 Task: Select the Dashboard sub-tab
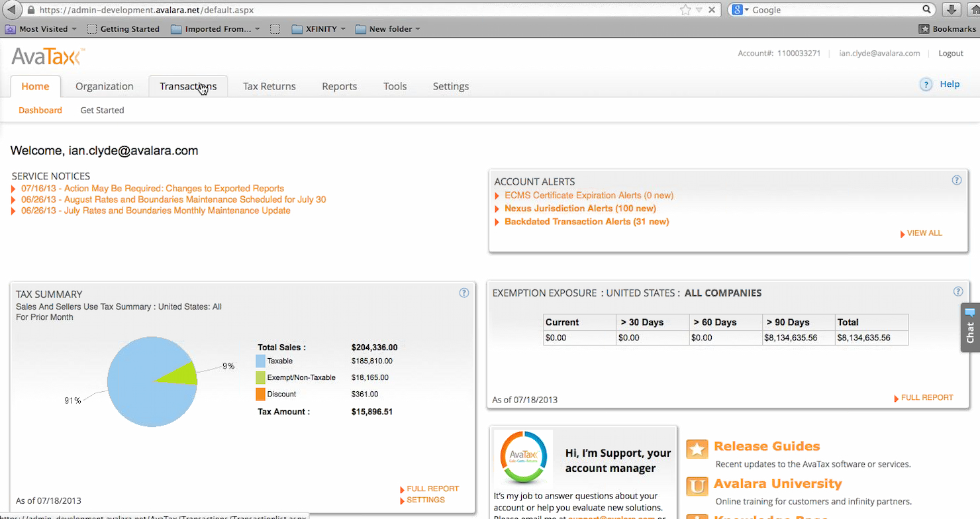pos(40,111)
